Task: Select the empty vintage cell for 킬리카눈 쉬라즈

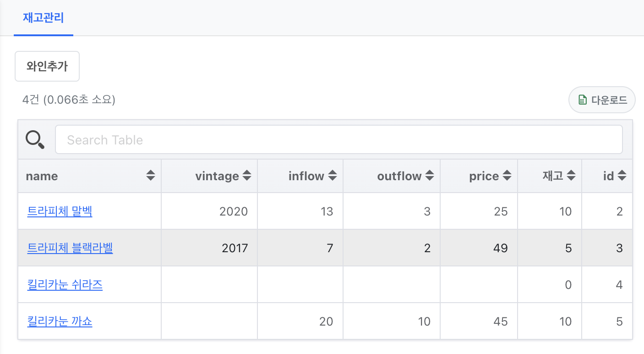Action: 209,285
